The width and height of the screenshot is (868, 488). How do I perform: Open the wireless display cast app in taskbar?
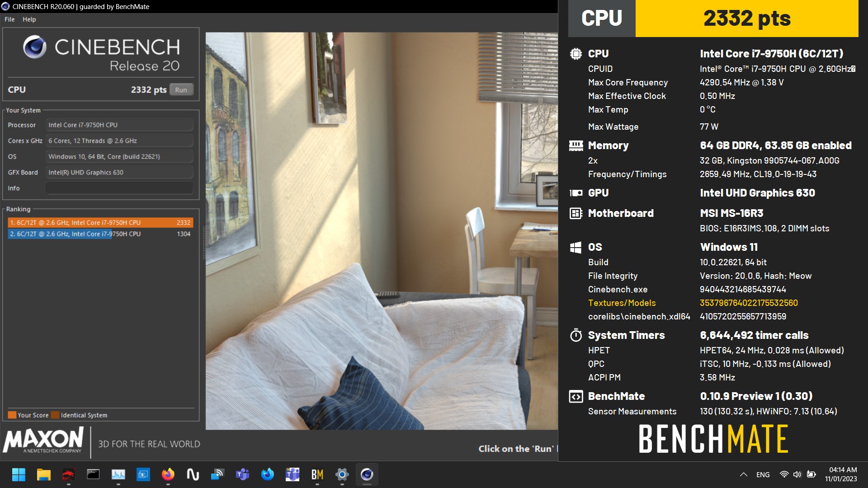point(217,474)
